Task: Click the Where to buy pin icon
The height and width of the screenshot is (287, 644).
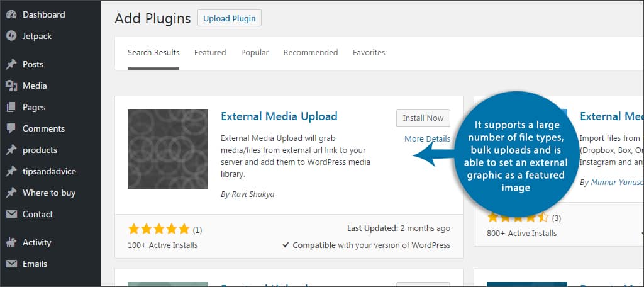Action: point(11,193)
